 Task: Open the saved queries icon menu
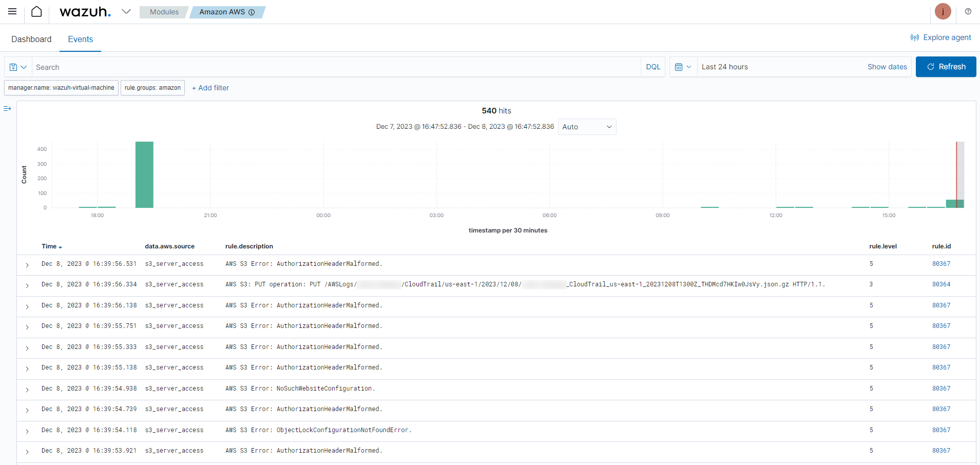(18, 67)
